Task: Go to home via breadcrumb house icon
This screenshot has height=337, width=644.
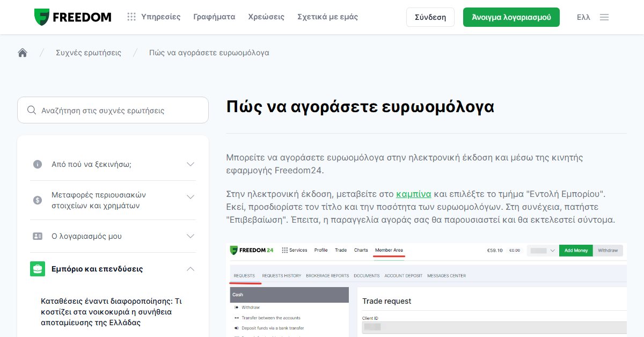Action: coord(23,53)
